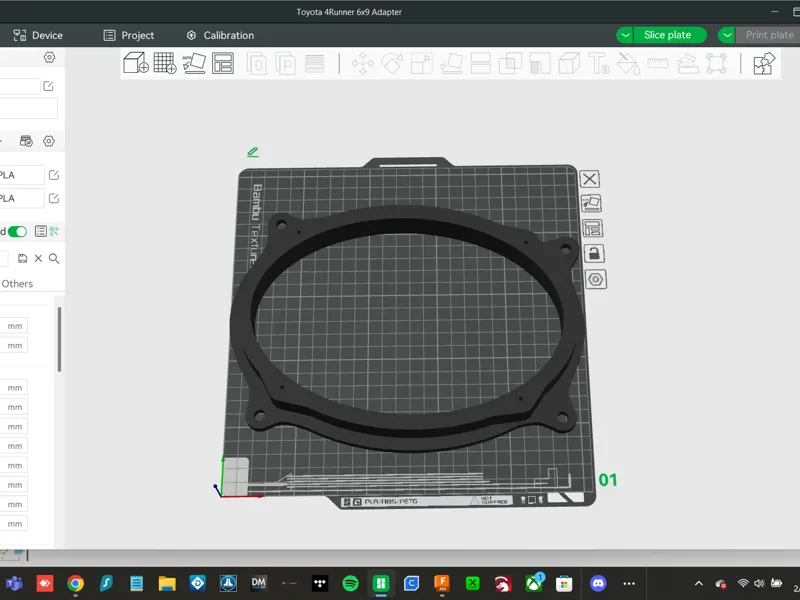This screenshot has width=800, height=600.
Task: Open Assembly view puzzle icon
Action: coord(764,64)
